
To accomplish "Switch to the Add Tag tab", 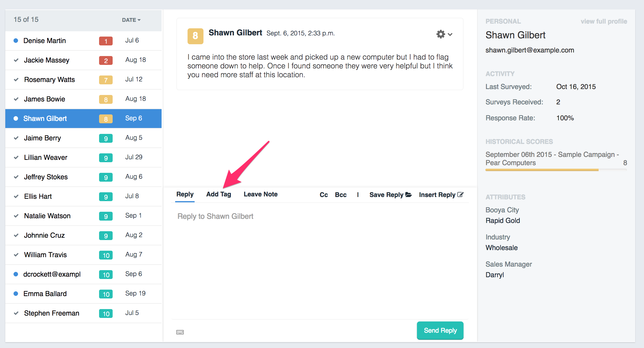I will (218, 194).
